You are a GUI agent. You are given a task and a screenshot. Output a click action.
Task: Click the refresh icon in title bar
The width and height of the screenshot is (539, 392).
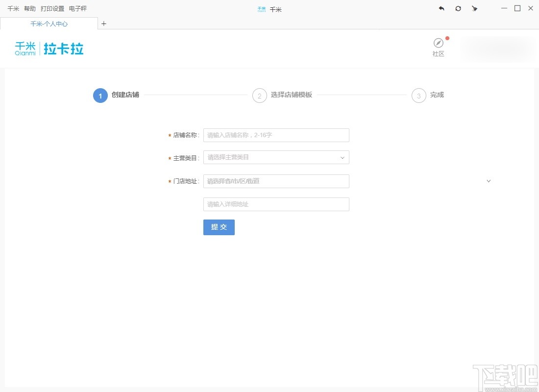pyautogui.click(x=458, y=9)
